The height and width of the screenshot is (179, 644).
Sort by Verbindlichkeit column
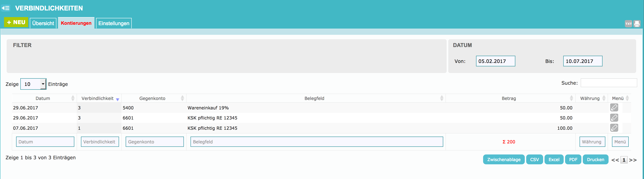coord(98,98)
